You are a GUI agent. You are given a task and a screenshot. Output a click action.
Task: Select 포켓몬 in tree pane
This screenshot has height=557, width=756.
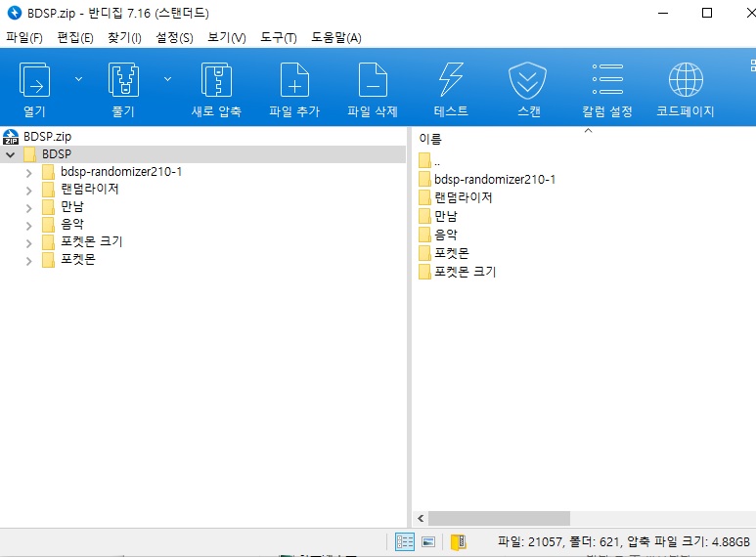click(78, 259)
